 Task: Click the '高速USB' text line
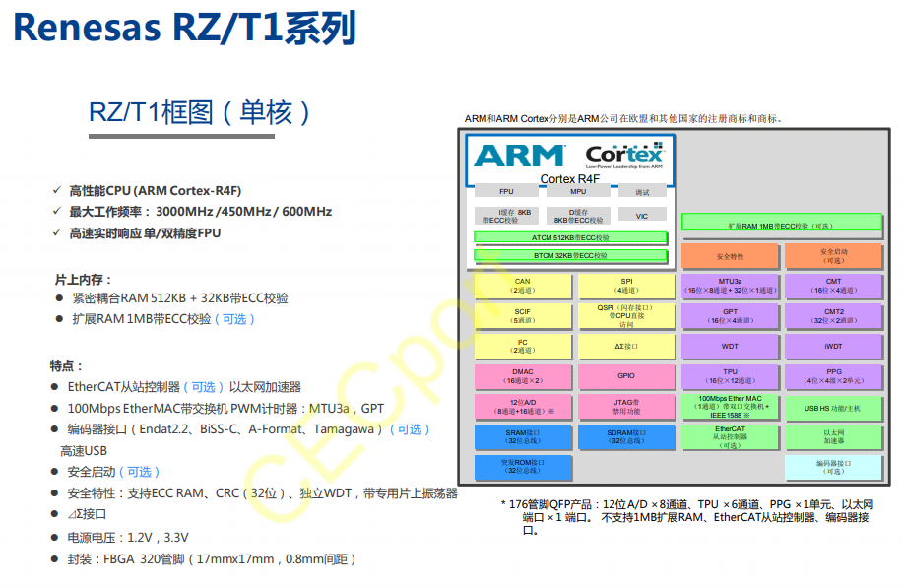(84, 450)
